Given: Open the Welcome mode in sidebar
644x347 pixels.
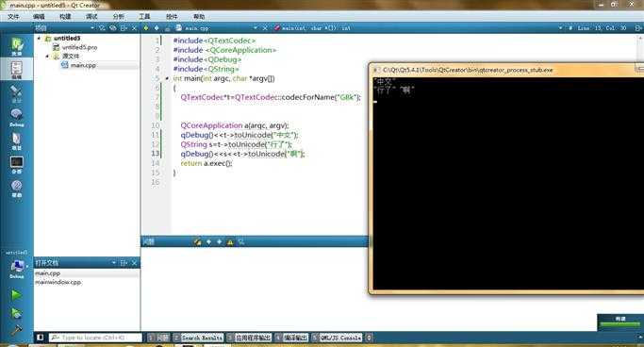Looking at the screenshot, I should point(16,46).
